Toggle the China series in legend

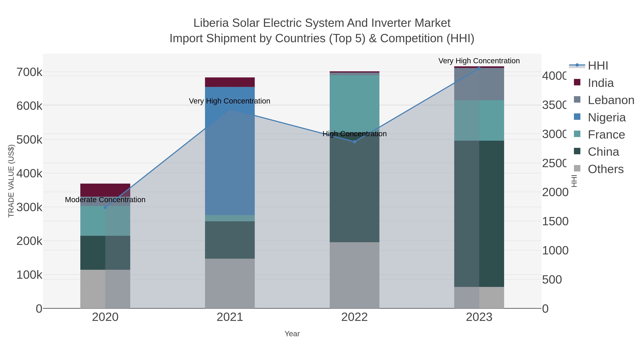[x=596, y=152]
